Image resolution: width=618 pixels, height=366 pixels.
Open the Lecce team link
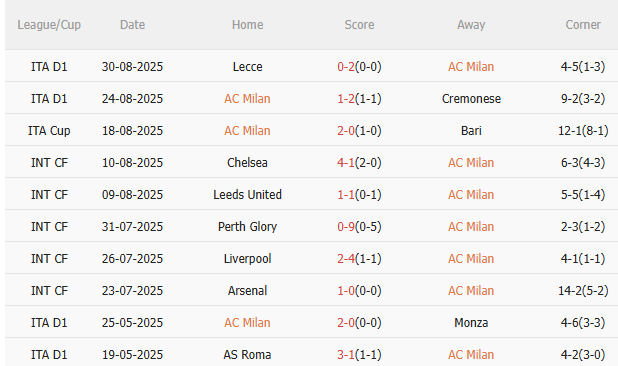(x=248, y=67)
